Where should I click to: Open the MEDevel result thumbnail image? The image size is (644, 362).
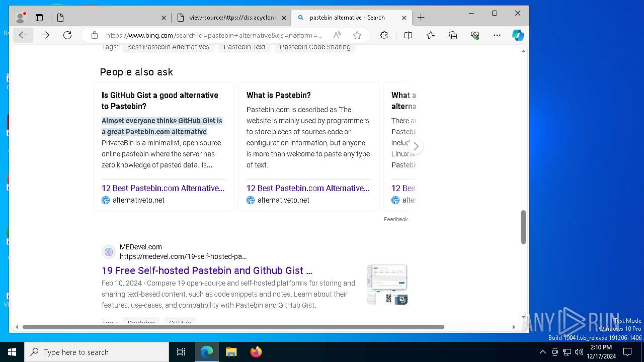(387, 285)
